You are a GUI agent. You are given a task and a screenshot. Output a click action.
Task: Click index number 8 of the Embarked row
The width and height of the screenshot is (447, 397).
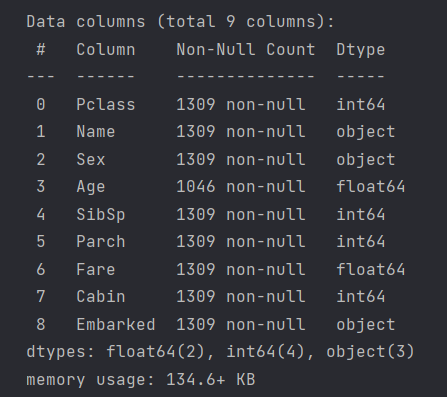pos(41,324)
